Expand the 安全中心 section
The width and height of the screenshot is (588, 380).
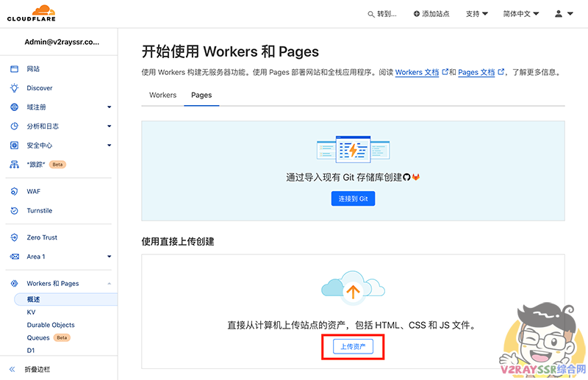pyautogui.click(x=109, y=146)
